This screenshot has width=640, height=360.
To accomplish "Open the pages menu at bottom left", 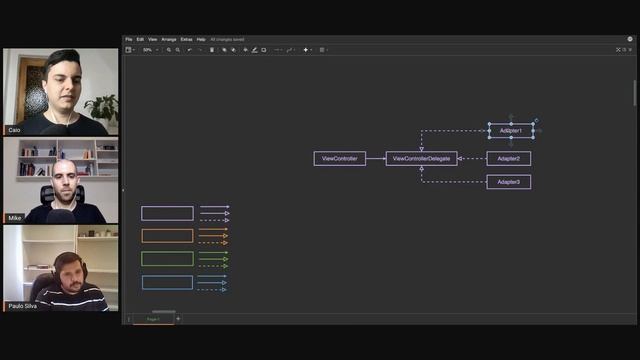I will pos(129,319).
